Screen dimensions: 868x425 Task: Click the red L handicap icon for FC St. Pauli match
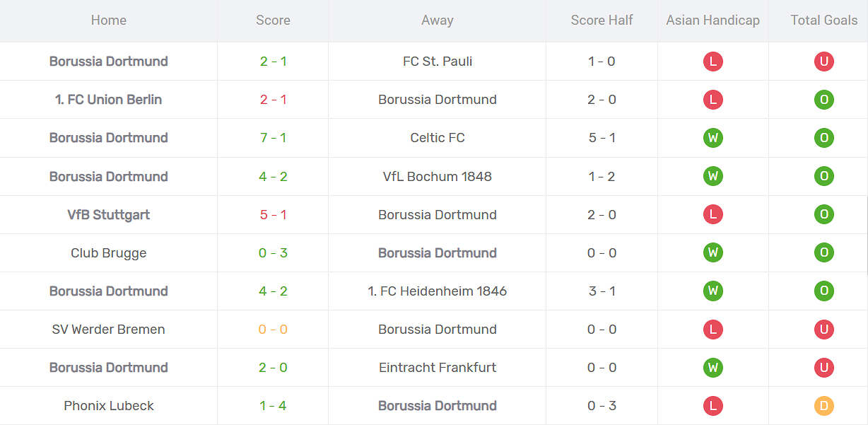pos(712,62)
